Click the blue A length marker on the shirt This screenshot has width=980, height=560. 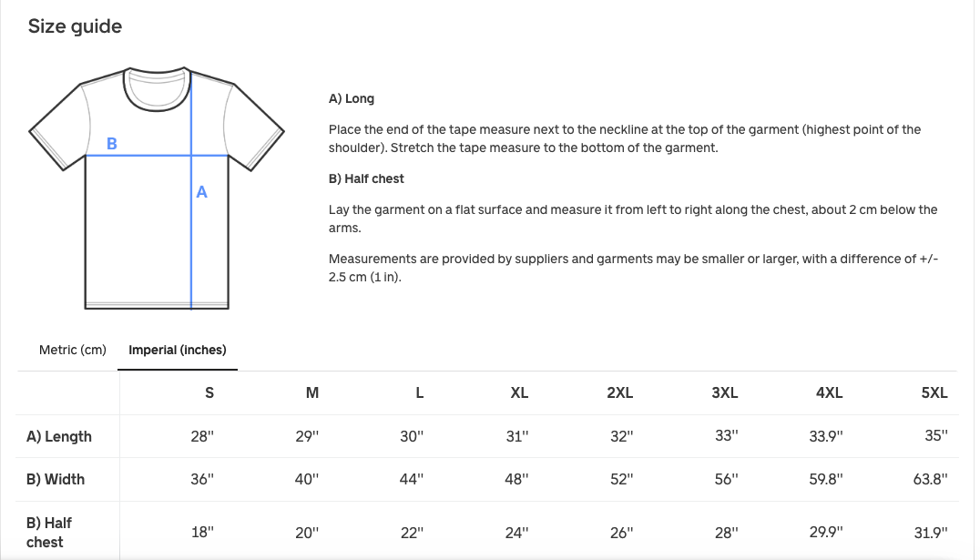pyautogui.click(x=202, y=192)
